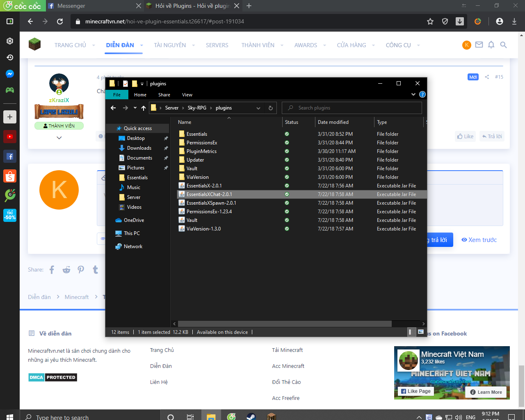Expand the Explorer ribbon chevron
This screenshot has width=525, height=420.
413,94
